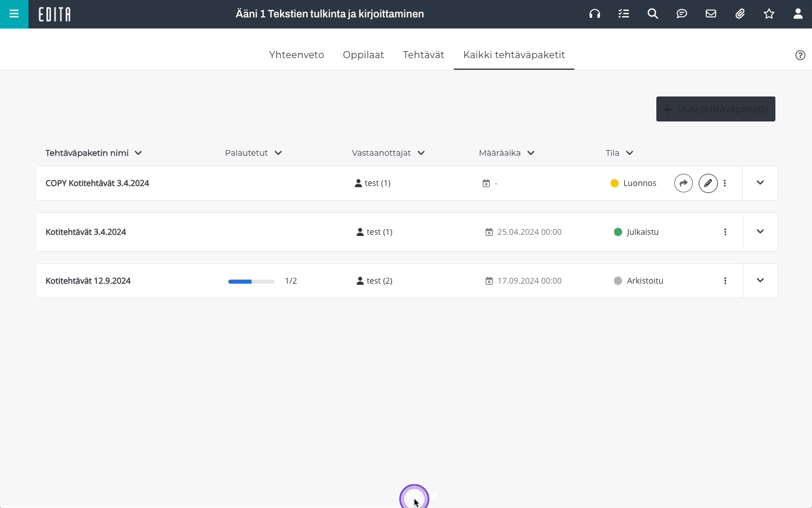Sort by Vastaanottajat column
The image size is (812, 508).
pyautogui.click(x=388, y=153)
